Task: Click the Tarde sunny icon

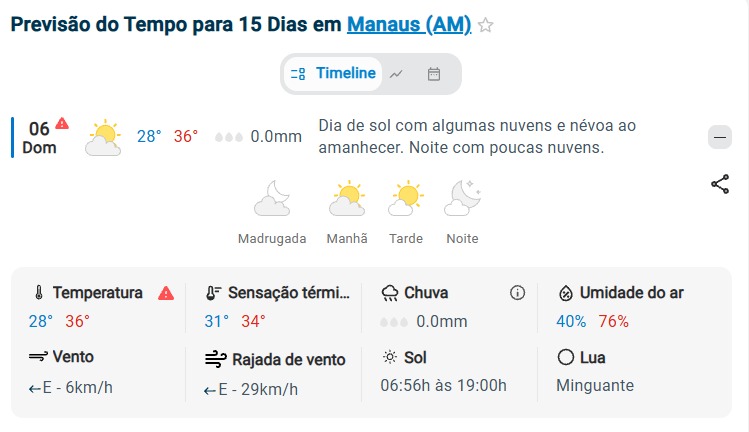Action: pyautogui.click(x=406, y=198)
